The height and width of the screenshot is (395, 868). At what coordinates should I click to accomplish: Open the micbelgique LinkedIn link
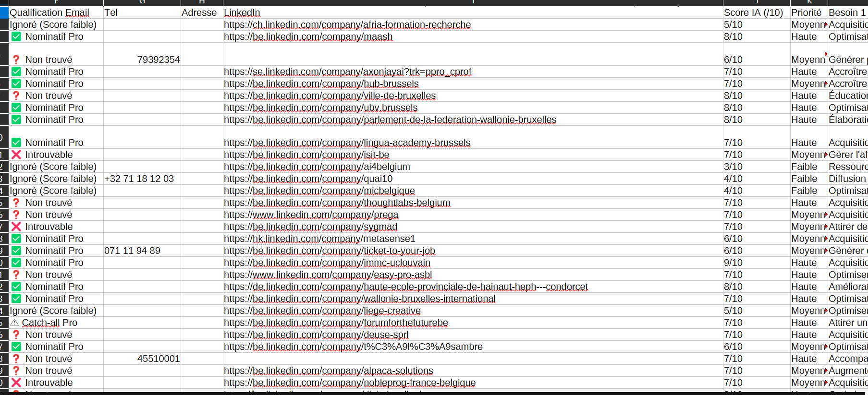[319, 191]
